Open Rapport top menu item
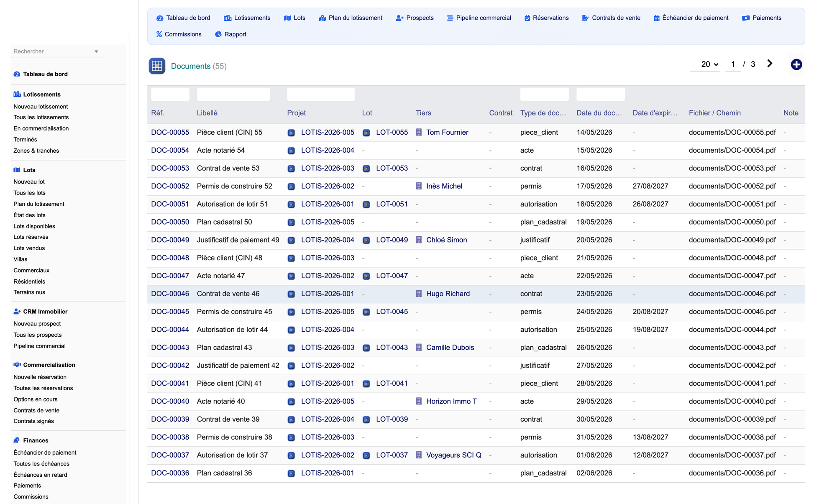The width and height of the screenshot is (814, 504). coord(230,34)
